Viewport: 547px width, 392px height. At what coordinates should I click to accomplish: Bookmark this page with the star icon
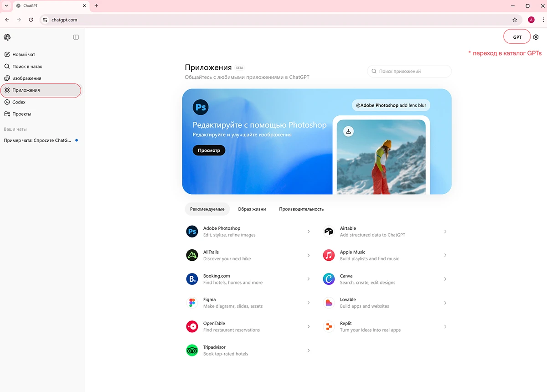(515, 20)
